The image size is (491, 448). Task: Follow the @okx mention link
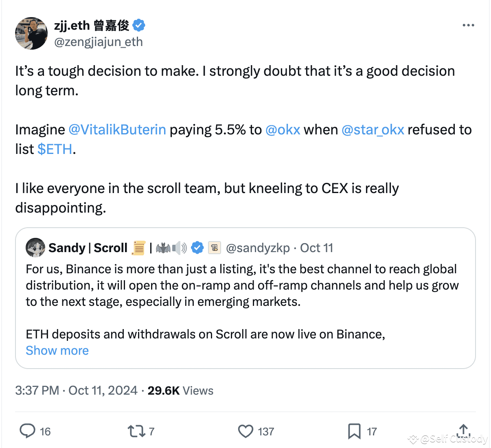coord(283,130)
